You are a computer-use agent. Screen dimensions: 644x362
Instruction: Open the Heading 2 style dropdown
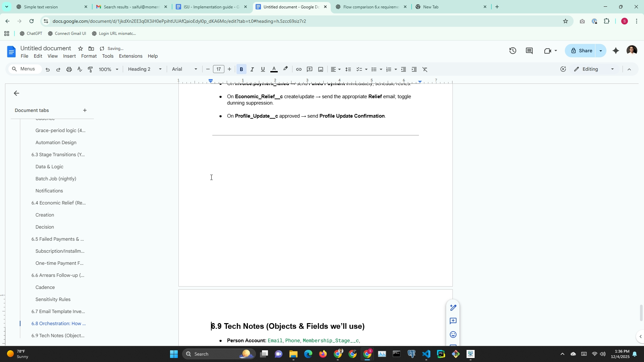point(145,69)
